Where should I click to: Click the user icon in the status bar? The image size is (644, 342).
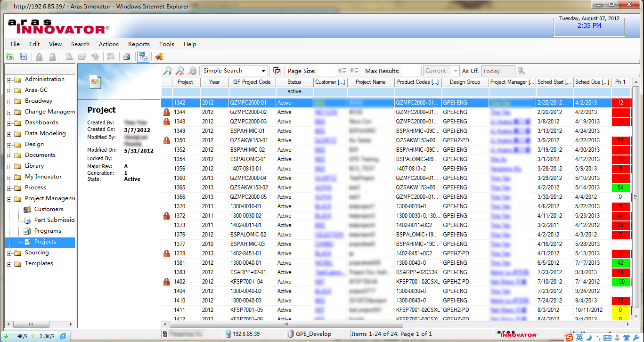click(165, 334)
